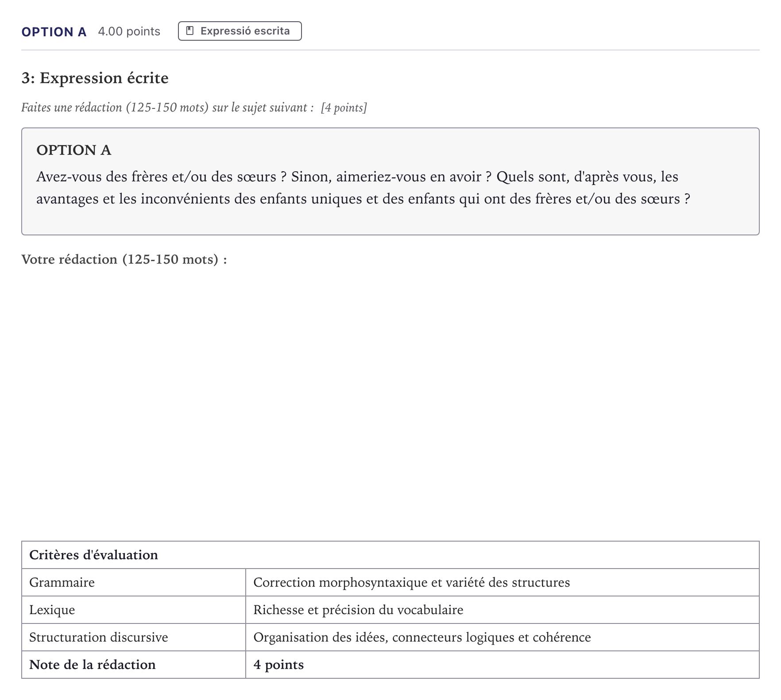Click the Votre rédaction (125-150 mots) label
This screenshot has height=700, width=781.
click(x=124, y=259)
